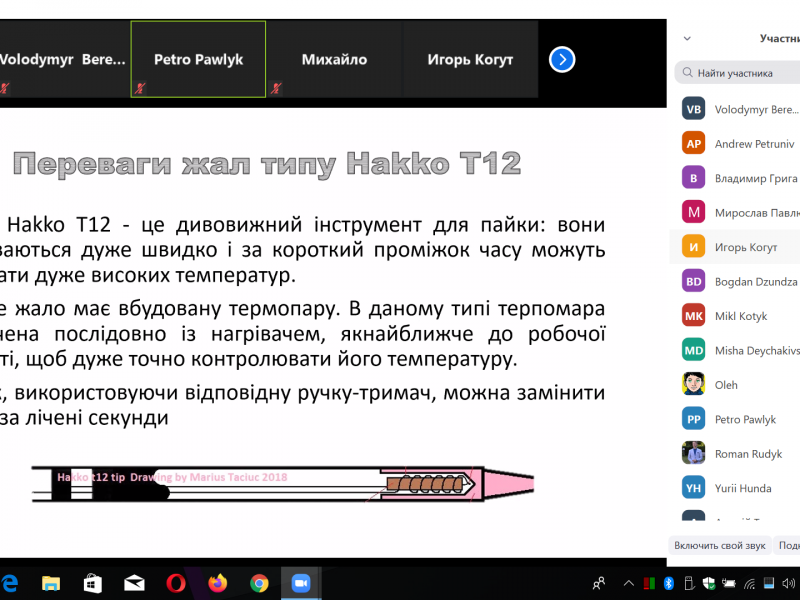Select Игорь Когут's video tile
The height and width of the screenshot is (600, 800).
coord(470,59)
